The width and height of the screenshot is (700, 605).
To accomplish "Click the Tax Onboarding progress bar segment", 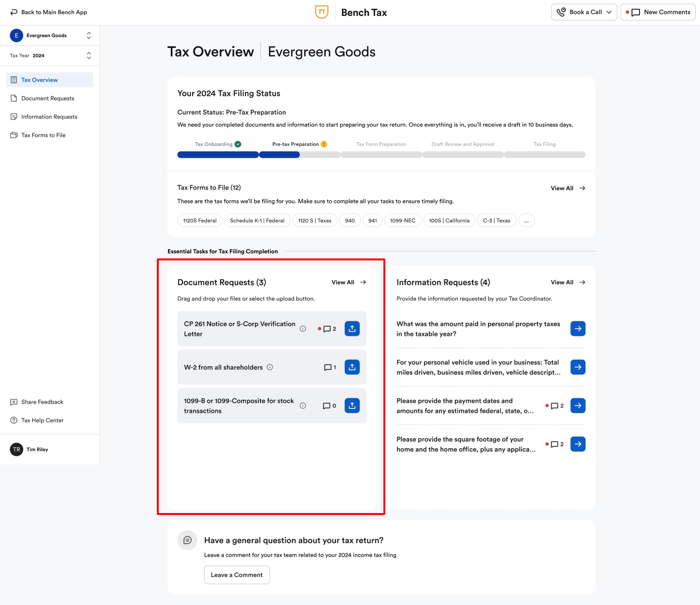I will point(218,155).
